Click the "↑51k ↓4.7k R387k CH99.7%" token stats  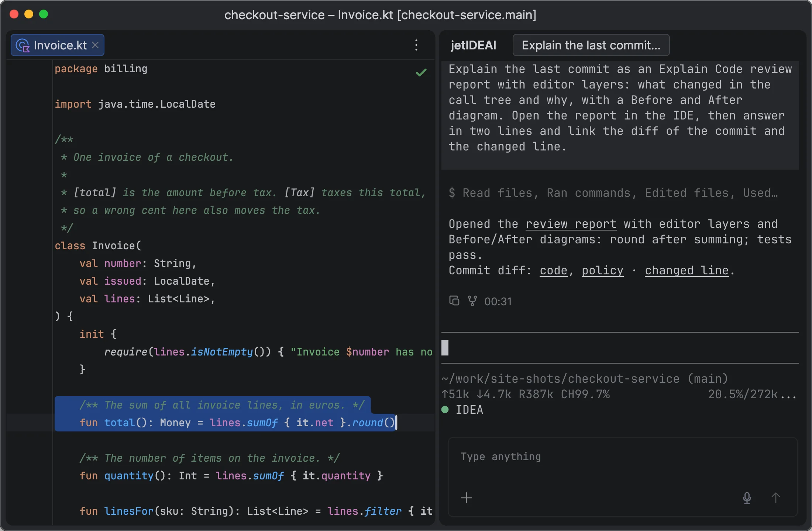(x=526, y=394)
